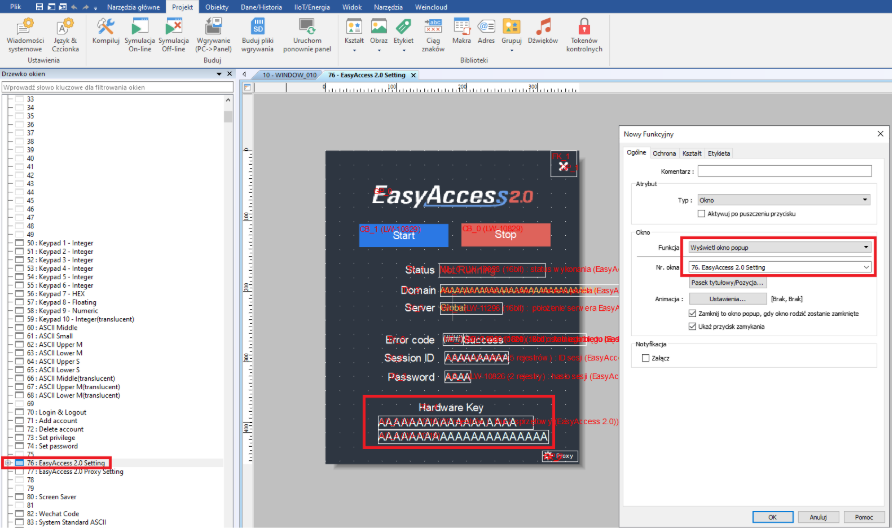Image resolution: width=892 pixels, height=528 pixels.
Task: Open the Typ dropdown
Action: (x=783, y=200)
